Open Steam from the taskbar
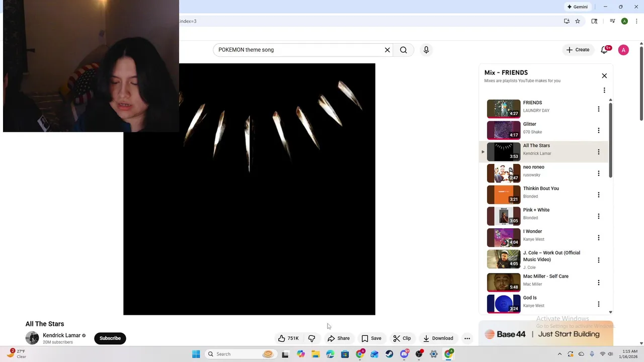Screen dimensions: 644x362 pyautogui.click(x=389, y=354)
